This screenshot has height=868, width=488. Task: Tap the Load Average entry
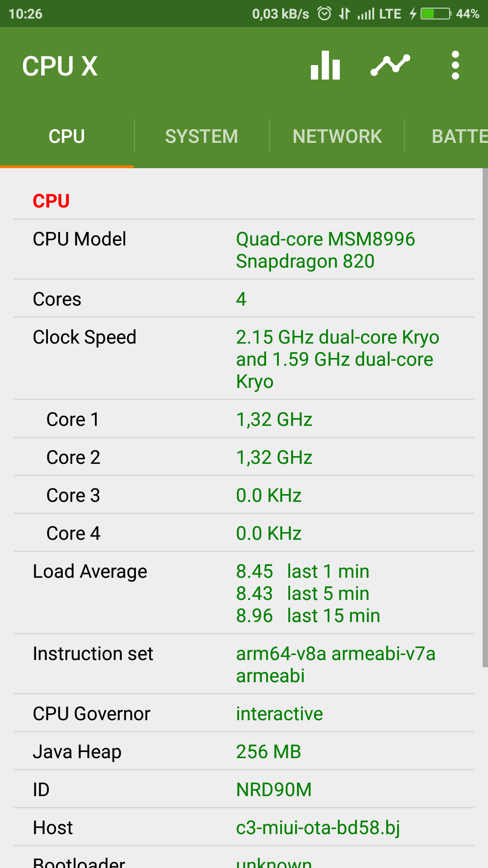click(244, 593)
